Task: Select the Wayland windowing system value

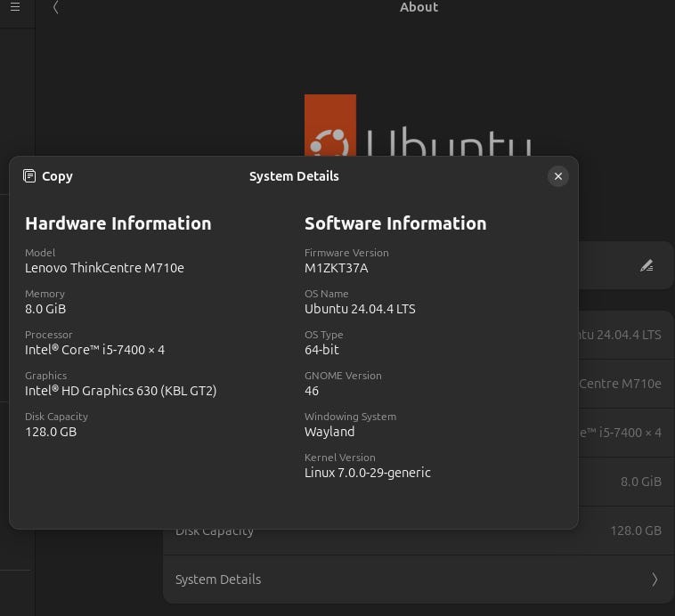Action: [x=329, y=432]
